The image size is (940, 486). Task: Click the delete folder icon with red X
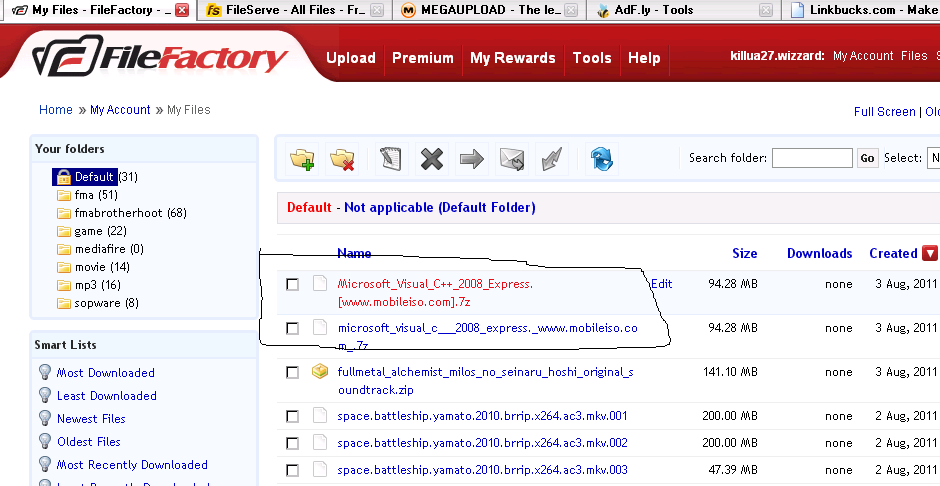point(342,159)
